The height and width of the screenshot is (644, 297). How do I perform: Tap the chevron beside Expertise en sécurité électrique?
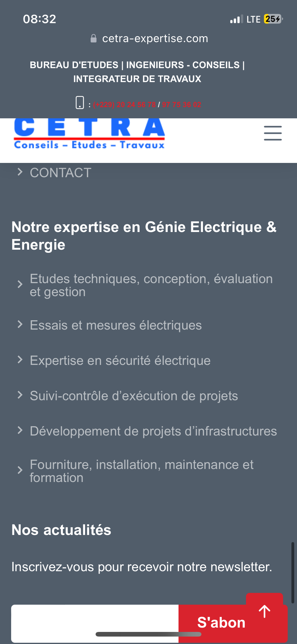click(20, 360)
